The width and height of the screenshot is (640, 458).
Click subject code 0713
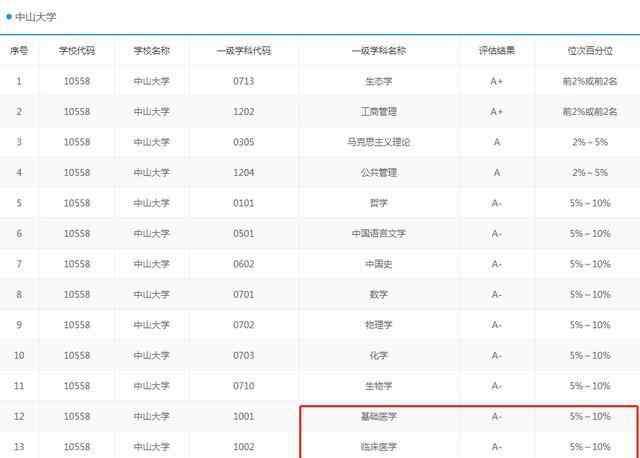pos(244,81)
